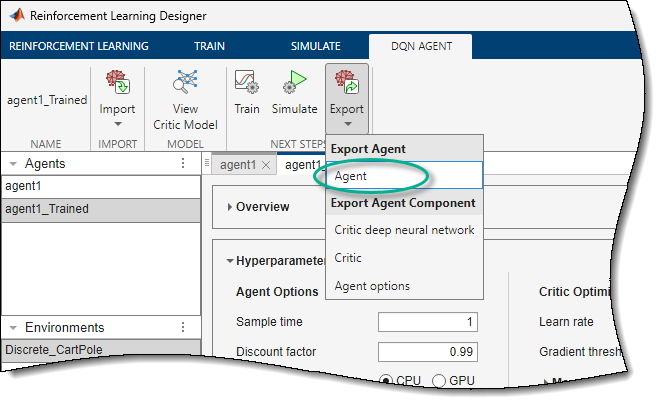Click the green Simulate play icon
Viewport: 661px width, 405px height.
pos(294,82)
